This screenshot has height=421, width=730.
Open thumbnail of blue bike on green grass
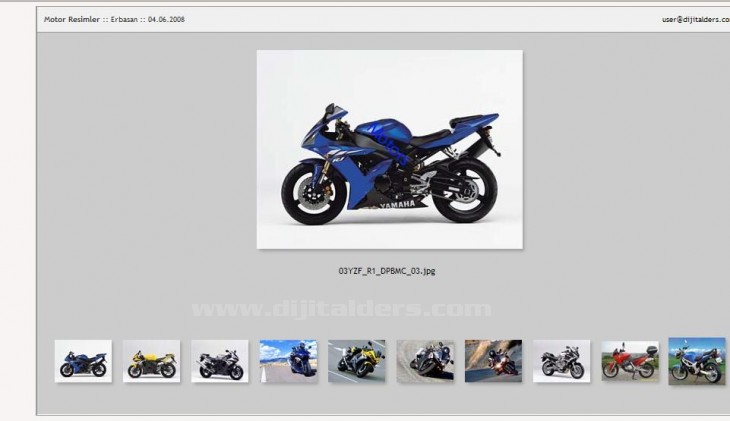point(697,361)
